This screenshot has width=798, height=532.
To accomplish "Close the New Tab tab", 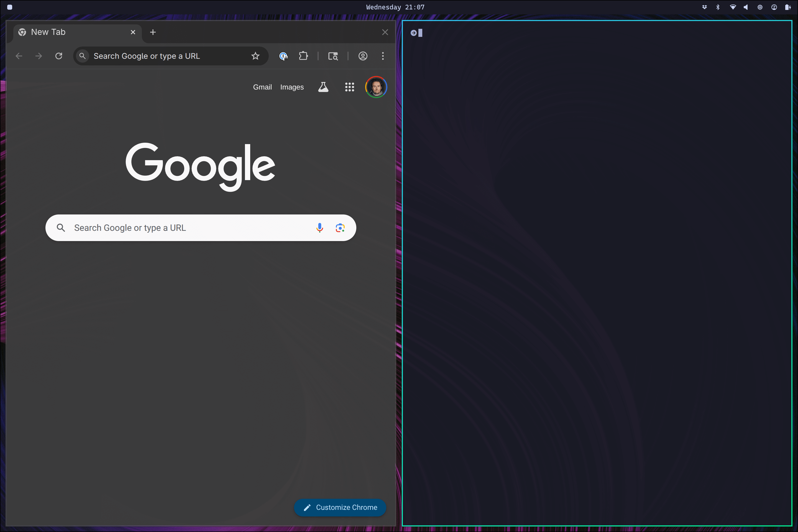I will tap(133, 32).
